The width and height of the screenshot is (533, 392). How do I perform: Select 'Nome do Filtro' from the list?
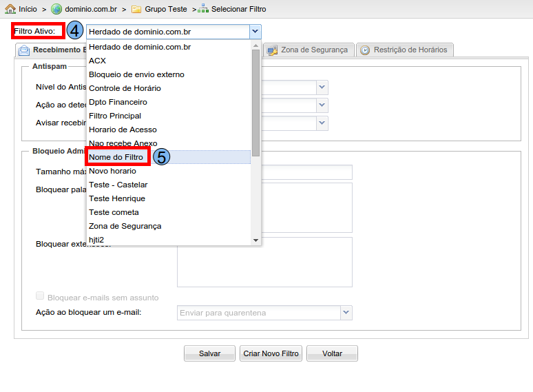click(x=116, y=157)
